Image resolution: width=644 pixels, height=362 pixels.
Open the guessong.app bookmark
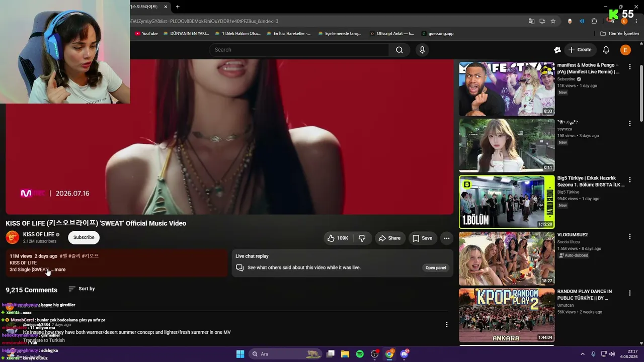[x=437, y=34]
